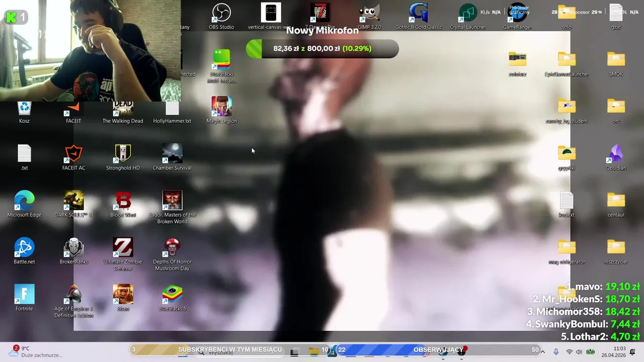Open the solo folder

click(x=567, y=17)
